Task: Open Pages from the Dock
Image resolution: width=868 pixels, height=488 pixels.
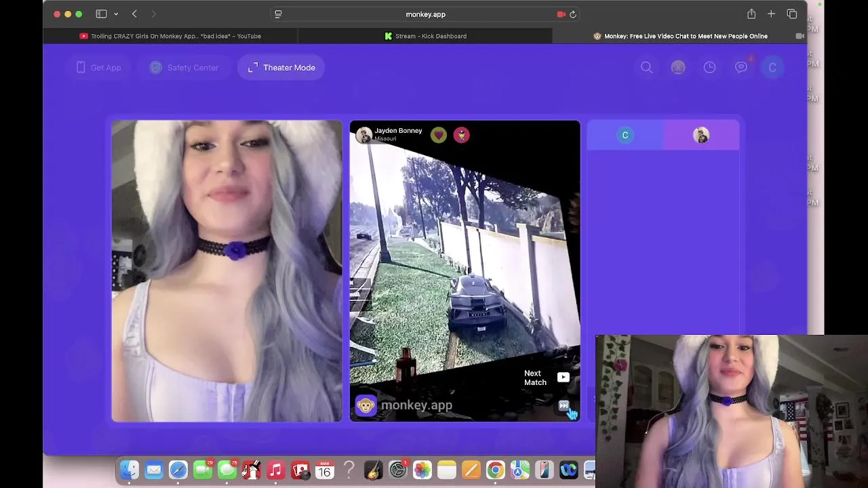Action: 471,470
